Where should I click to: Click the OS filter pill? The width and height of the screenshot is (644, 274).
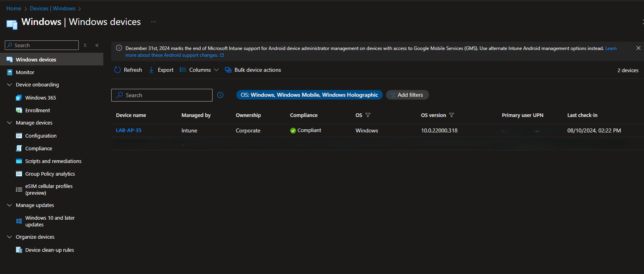tap(310, 95)
